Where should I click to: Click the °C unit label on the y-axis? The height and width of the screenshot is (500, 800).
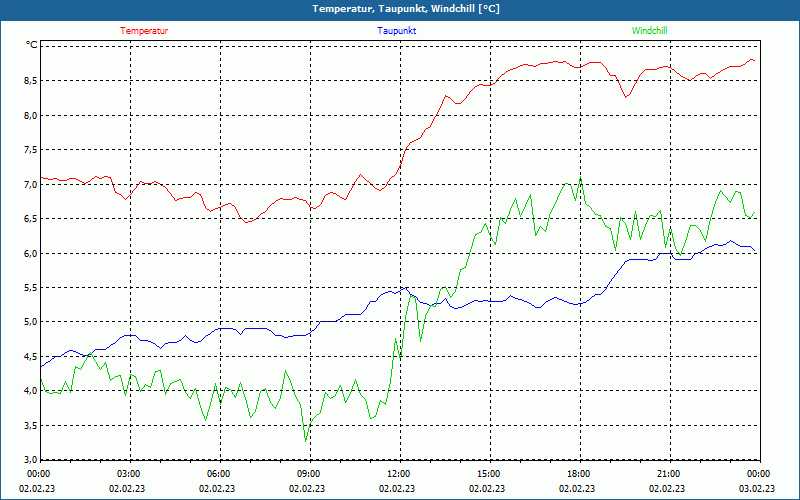[x=32, y=45]
